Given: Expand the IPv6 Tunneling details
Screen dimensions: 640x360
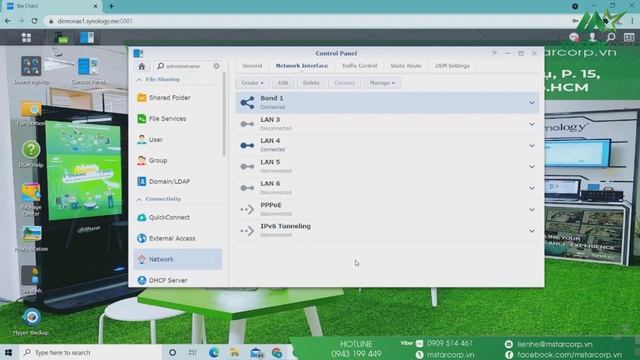Looking at the screenshot, I should [x=531, y=231].
